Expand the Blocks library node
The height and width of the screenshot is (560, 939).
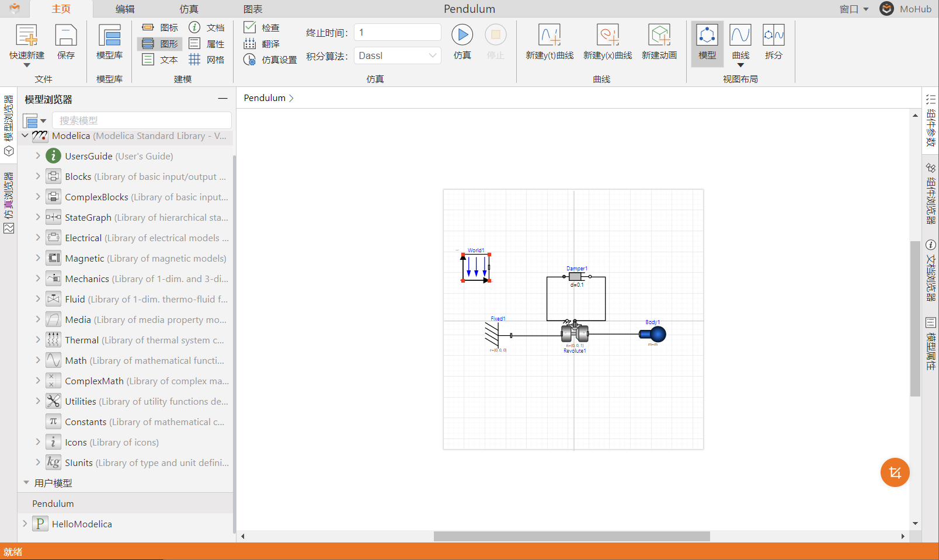(x=38, y=176)
